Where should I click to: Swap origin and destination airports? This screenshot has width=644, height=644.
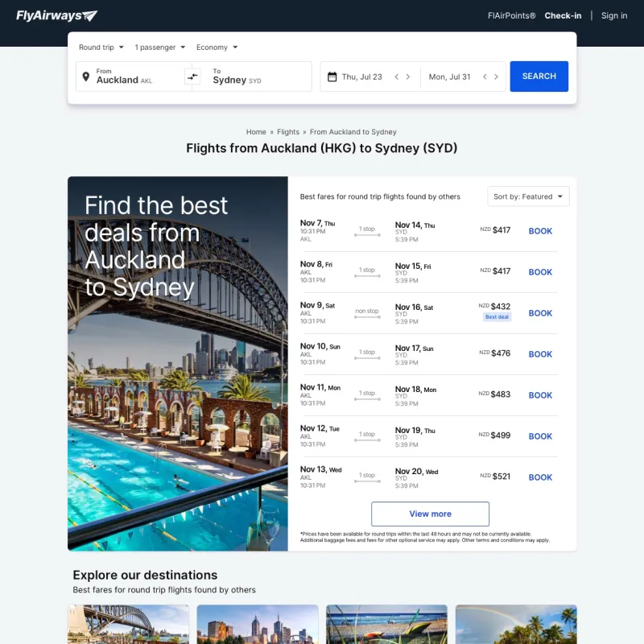coord(192,76)
